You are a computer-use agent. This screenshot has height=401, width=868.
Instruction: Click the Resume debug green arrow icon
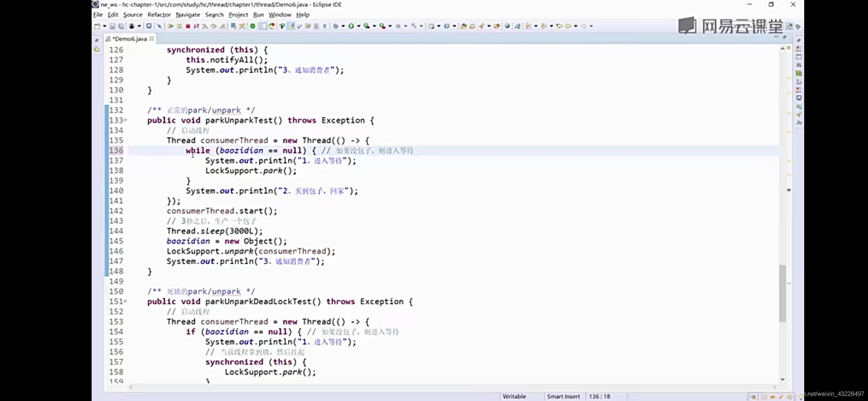point(171,26)
